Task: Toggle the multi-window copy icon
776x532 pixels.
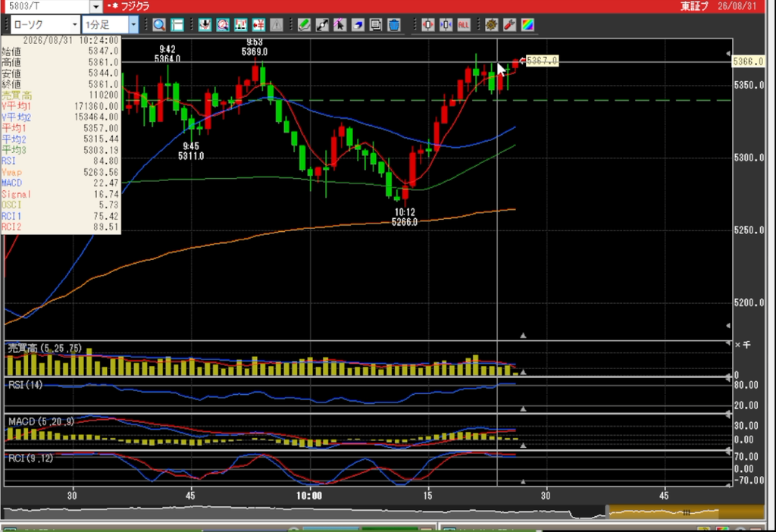Action: pos(376,25)
